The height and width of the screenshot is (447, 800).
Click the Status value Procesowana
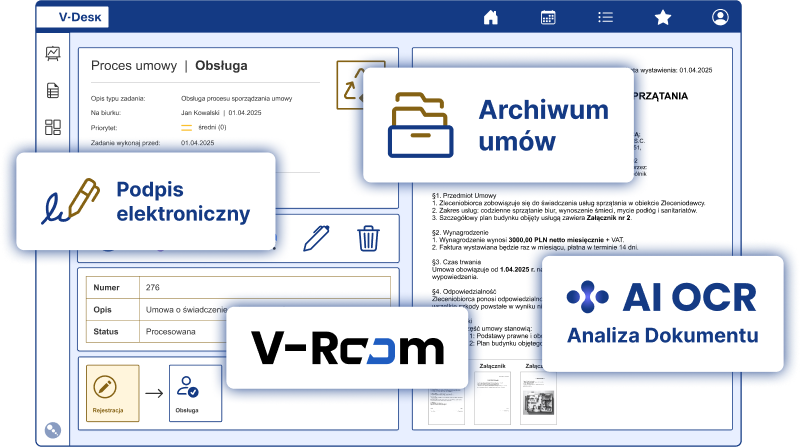coord(170,331)
